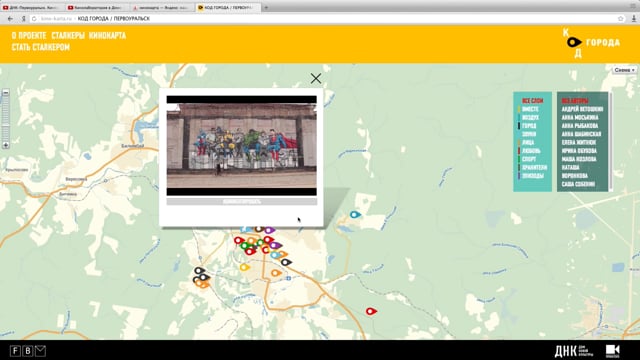Toggle the ЛИЦА layer filter
This screenshot has height=360, width=640.
click(528, 142)
